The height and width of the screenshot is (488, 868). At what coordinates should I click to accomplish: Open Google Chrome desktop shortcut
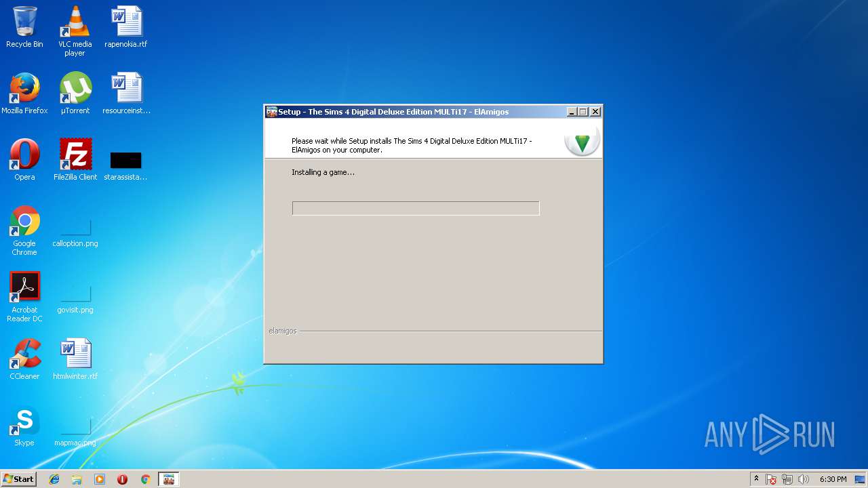point(24,230)
